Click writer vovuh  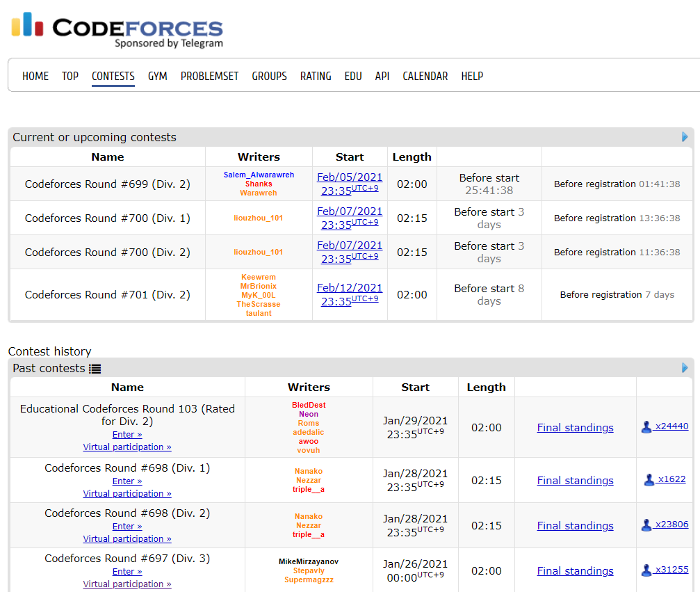309,450
